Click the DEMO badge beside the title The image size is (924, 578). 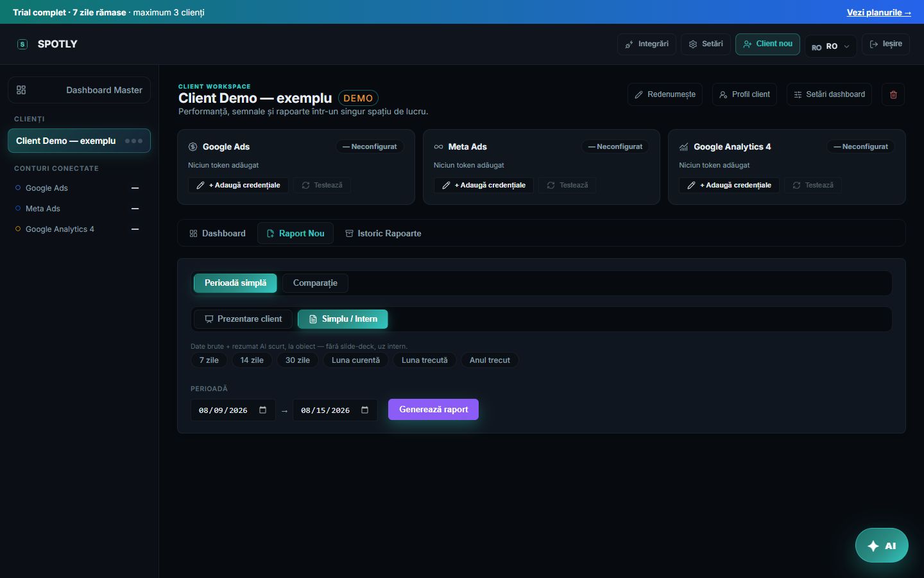coord(358,98)
